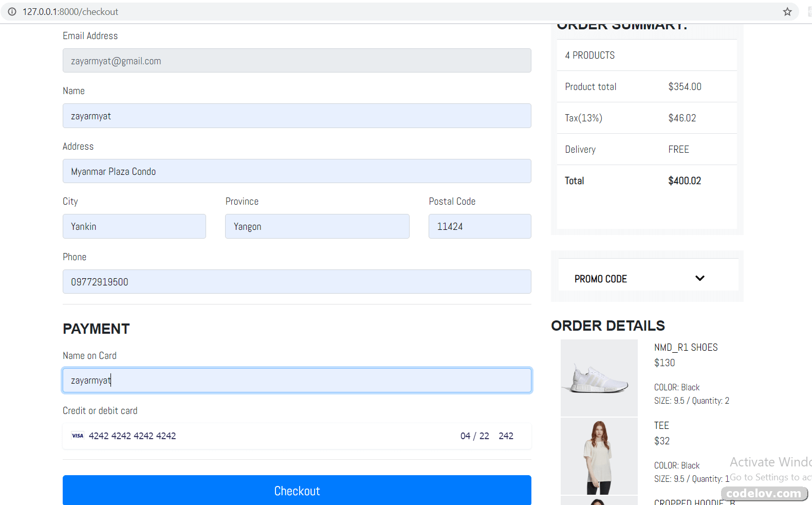The image size is (812, 505).
Task: Click the $32 tee price
Action: (661, 441)
